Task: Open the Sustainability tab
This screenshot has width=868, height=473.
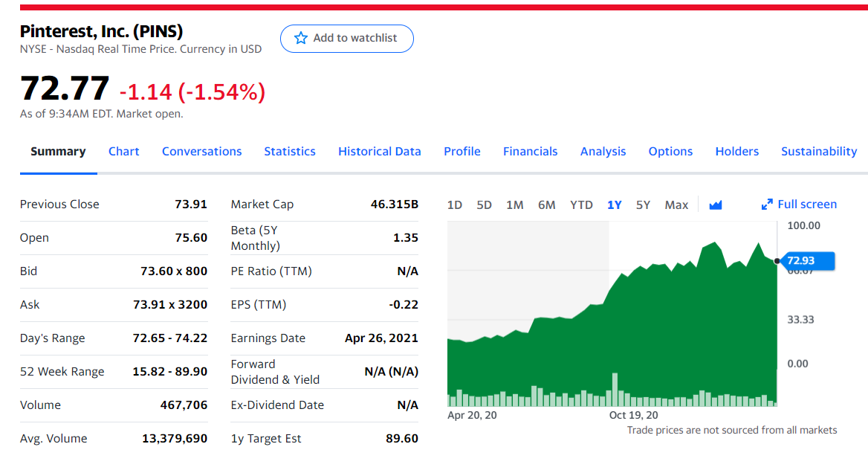Action: (819, 151)
